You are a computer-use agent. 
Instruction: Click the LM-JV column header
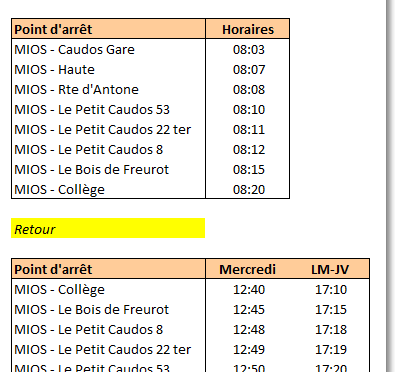[x=330, y=269]
